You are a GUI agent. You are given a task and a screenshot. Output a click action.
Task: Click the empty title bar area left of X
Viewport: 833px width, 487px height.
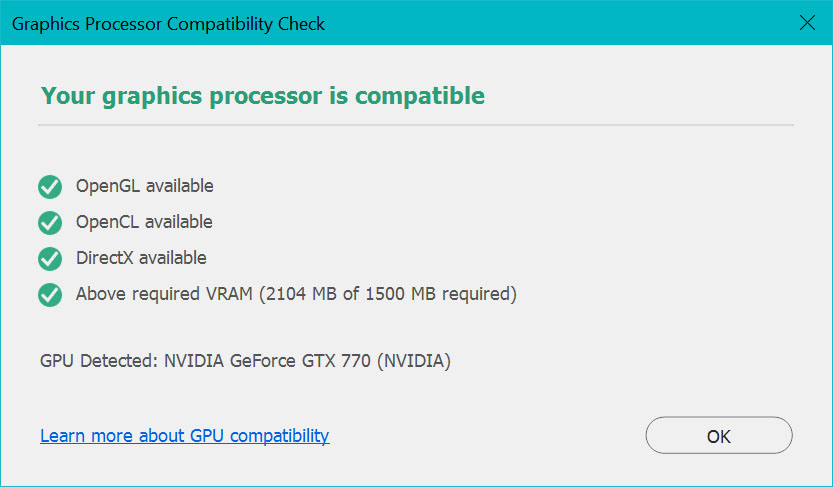click(x=560, y=23)
